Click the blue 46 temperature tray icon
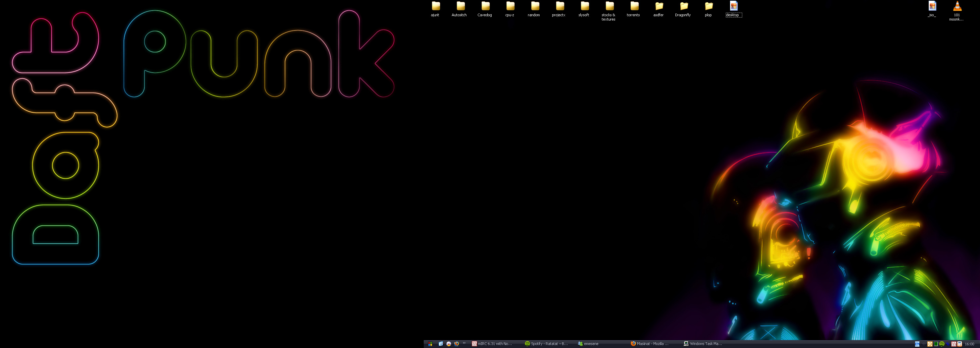The width and height of the screenshot is (980, 348). [x=948, y=344]
